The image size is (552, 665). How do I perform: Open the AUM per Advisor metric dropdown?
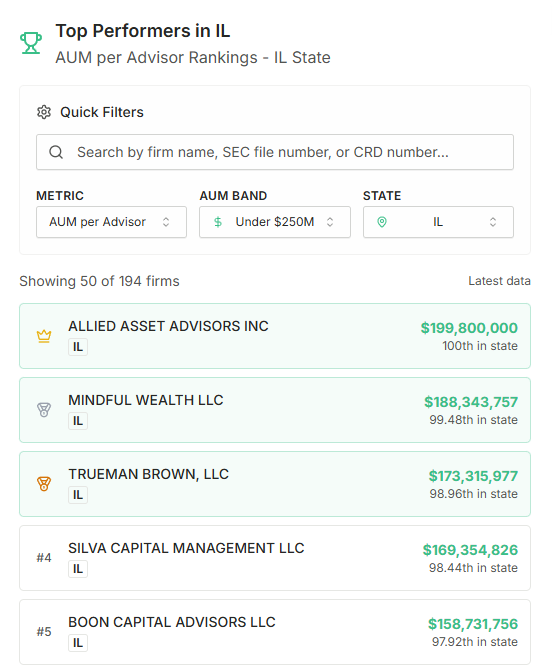click(x=112, y=222)
